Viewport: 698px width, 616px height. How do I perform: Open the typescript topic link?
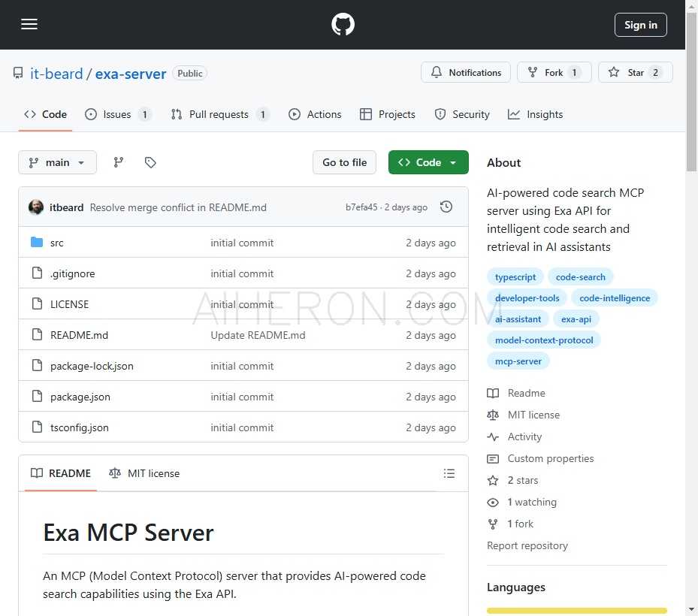(515, 276)
